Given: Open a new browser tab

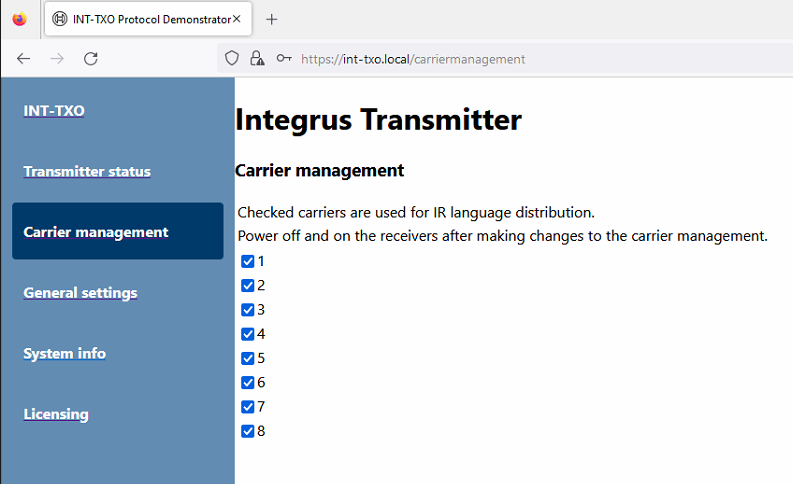Looking at the screenshot, I should pos(272,19).
